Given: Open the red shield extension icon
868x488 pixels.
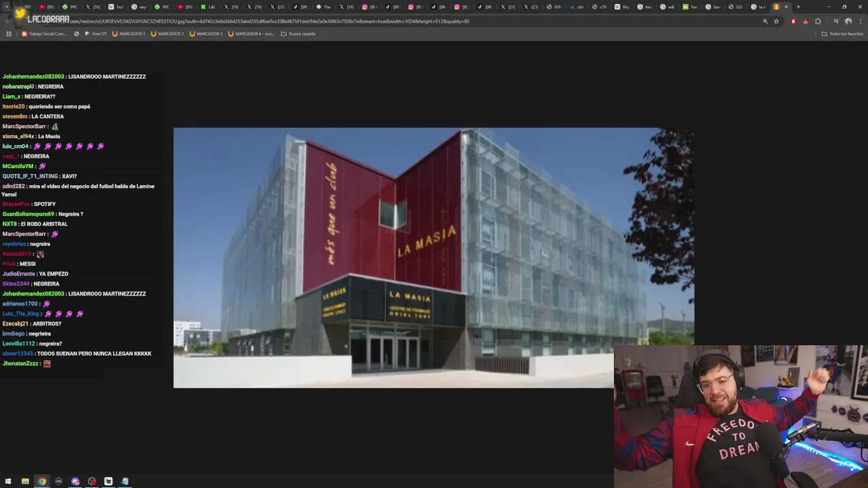Looking at the screenshot, I should [x=793, y=21].
